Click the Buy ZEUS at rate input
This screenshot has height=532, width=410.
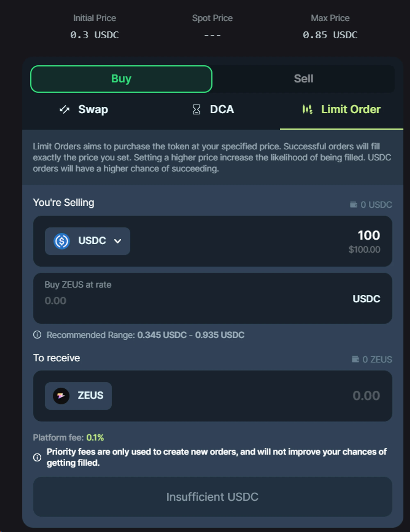click(x=170, y=301)
